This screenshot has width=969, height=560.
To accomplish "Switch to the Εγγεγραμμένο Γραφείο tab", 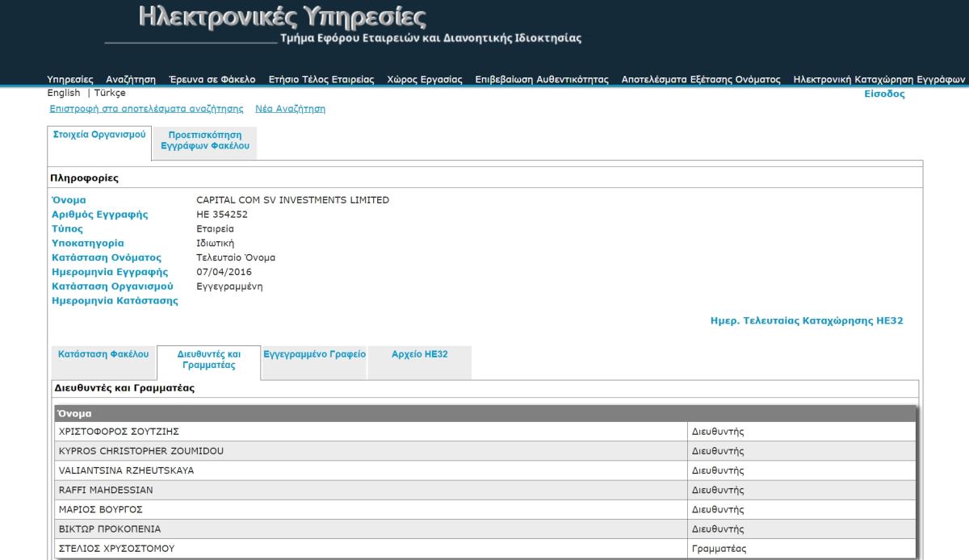I will (x=315, y=353).
